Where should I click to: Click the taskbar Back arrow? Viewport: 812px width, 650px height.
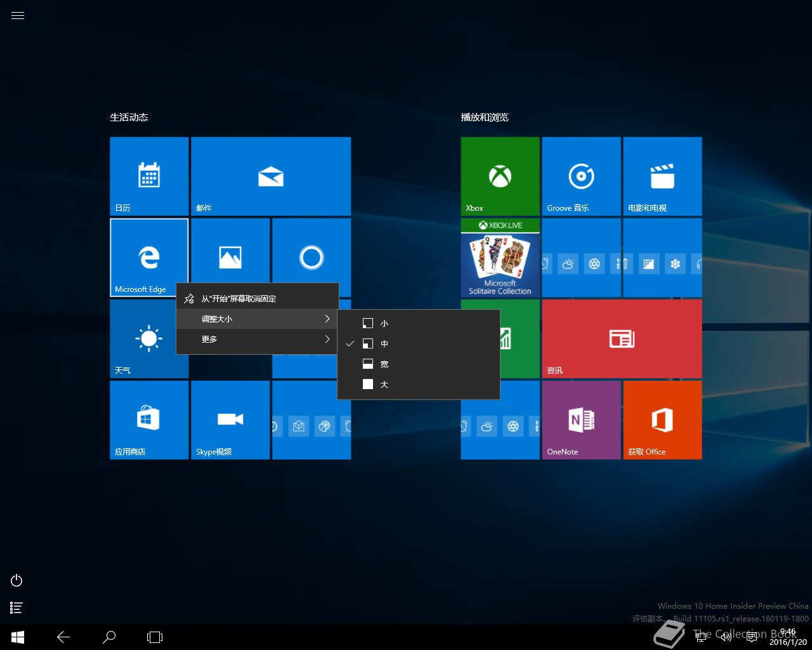coord(63,637)
